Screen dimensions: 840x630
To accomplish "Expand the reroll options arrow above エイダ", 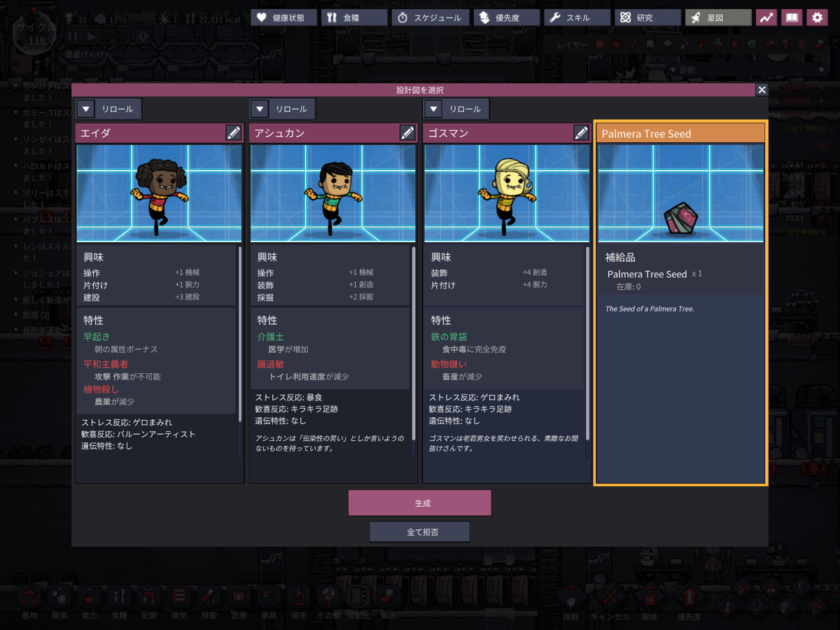I will pos(85,109).
